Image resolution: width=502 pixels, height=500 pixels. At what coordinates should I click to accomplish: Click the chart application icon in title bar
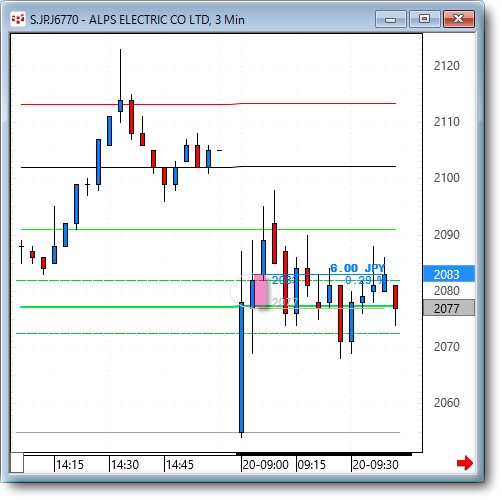(17, 19)
